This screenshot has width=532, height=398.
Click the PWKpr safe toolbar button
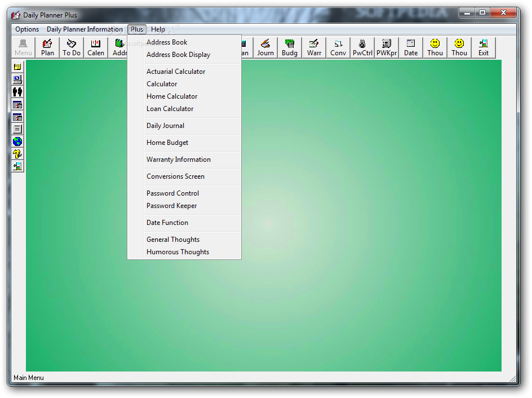click(x=387, y=47)
